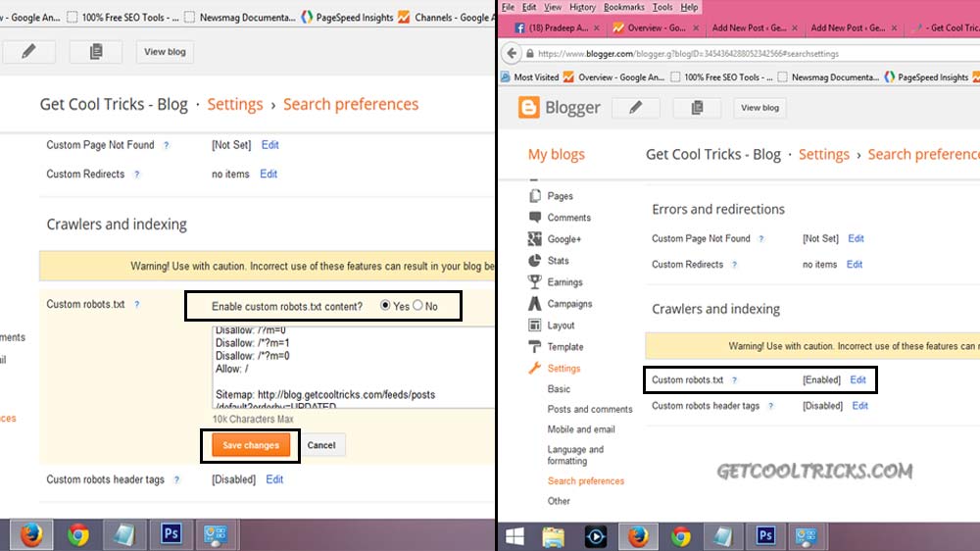Click Settings breadcrumb in right window
This screenshot has height=551, width=980.
[x=824, y=155]
